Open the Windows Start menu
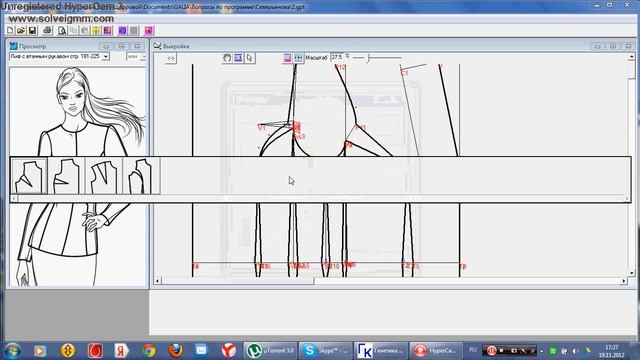The height and width of the screenshot is (360, 640). point(13,351)
